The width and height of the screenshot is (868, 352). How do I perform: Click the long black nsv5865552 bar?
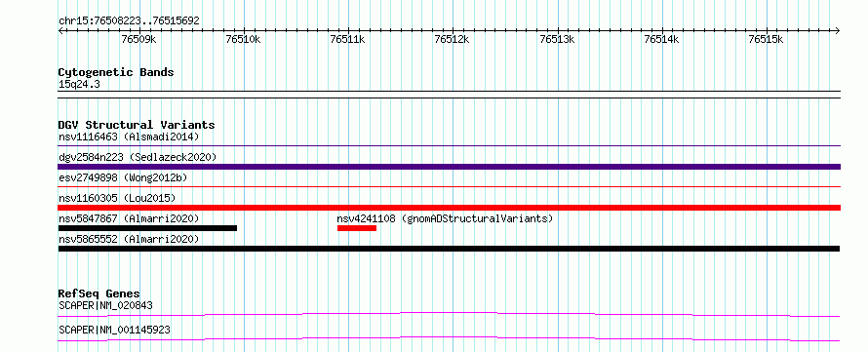point(449,249)
